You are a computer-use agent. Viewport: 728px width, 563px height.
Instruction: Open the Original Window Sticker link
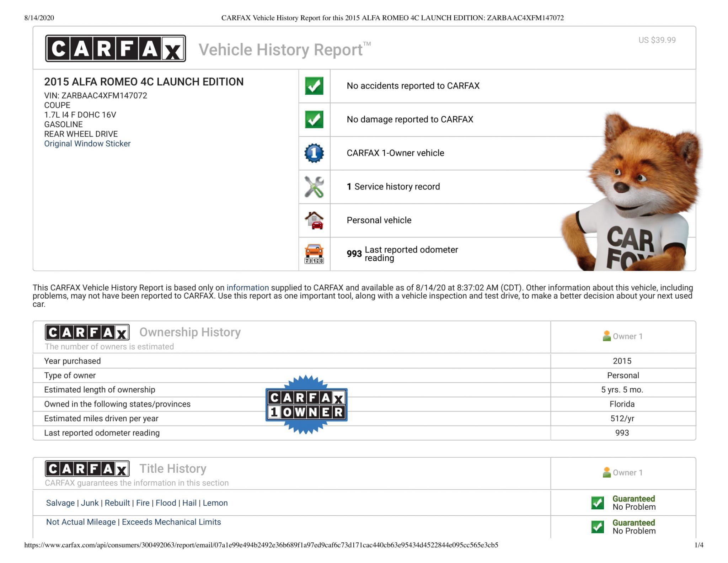(87, 144)
